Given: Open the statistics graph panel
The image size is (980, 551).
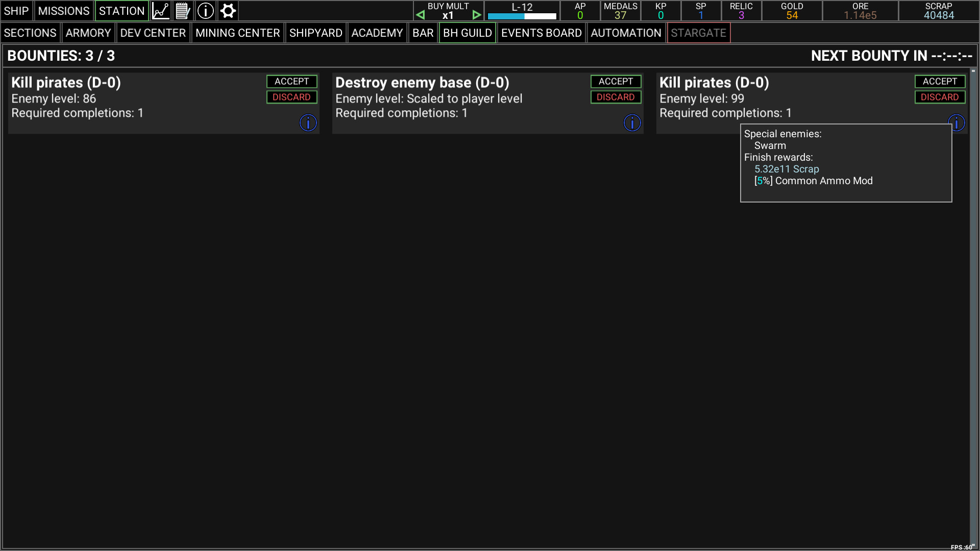Looking at the screenshot, I should pos(160,10).
